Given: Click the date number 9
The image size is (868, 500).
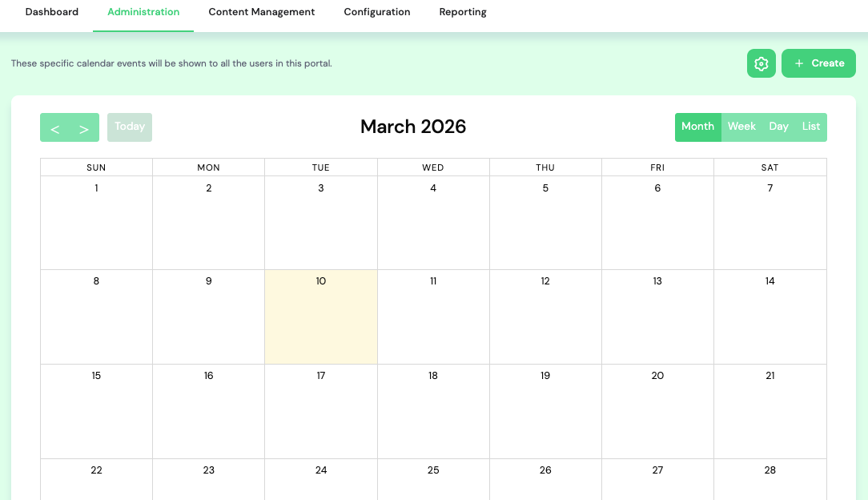Looking at the screenshot, I should coord(209,281).
